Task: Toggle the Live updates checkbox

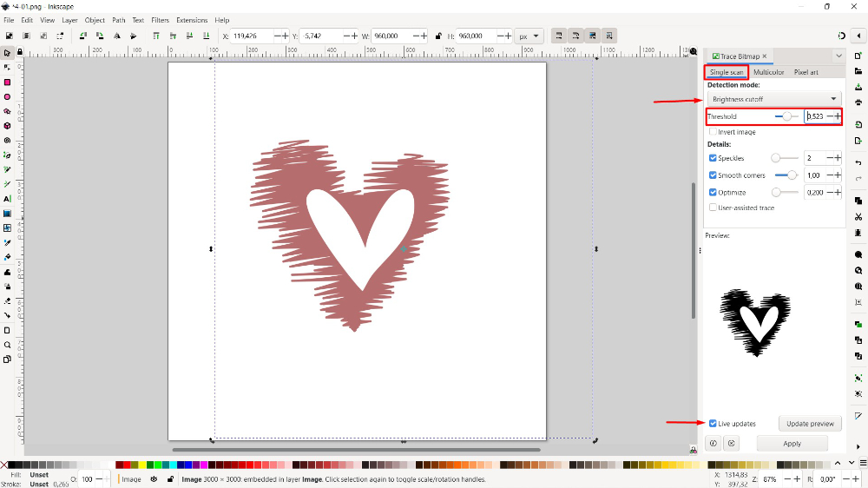Action: (x=713, y=423)
